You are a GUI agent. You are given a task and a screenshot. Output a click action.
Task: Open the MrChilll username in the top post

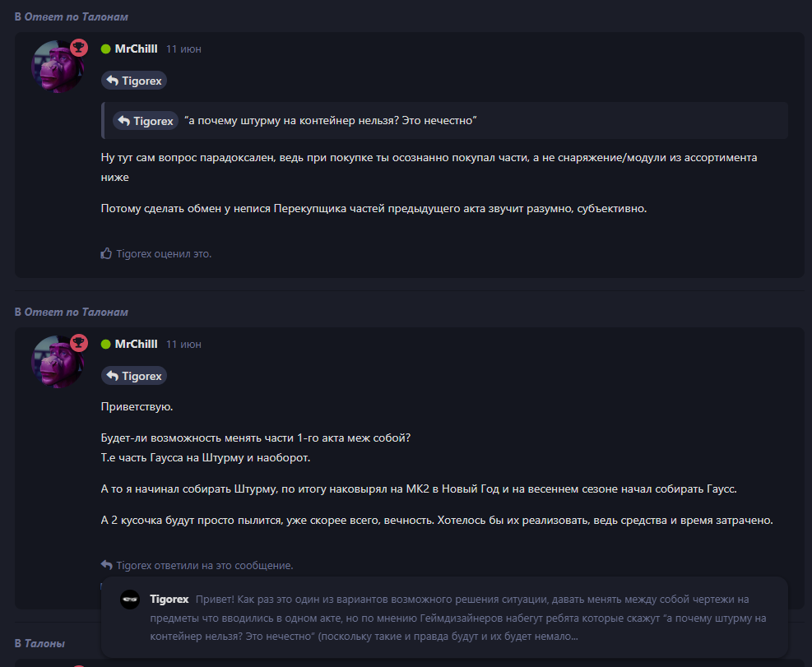pyautogui.click(x=136, y=49)
